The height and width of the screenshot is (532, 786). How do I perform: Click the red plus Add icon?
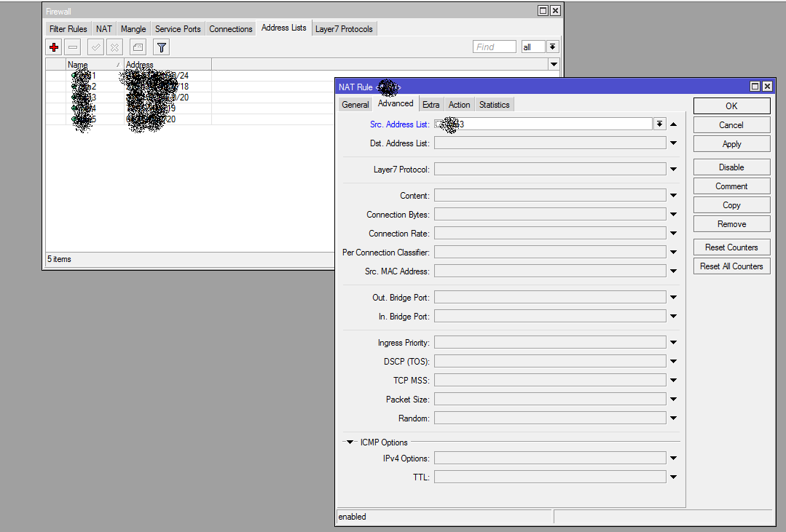(x=54, y=47)
